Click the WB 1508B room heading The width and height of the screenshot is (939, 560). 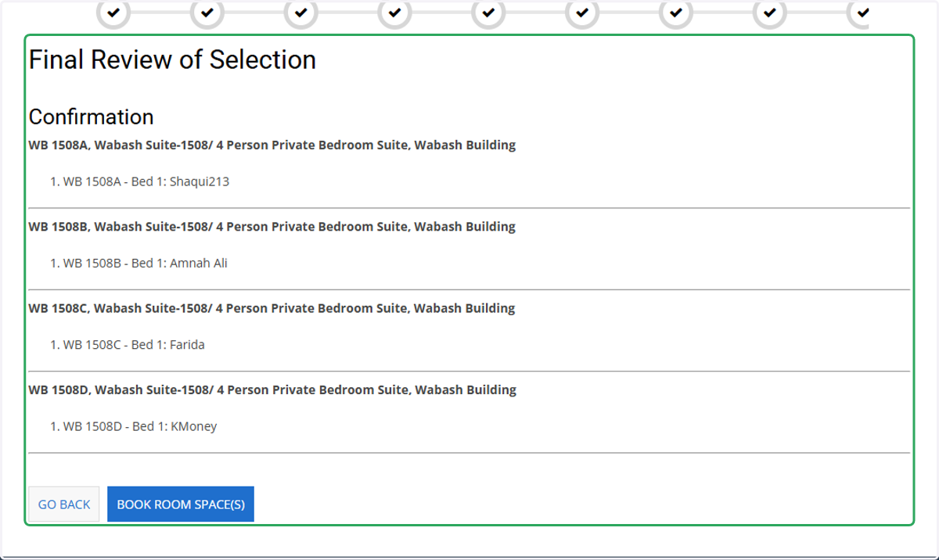[272, 227]
